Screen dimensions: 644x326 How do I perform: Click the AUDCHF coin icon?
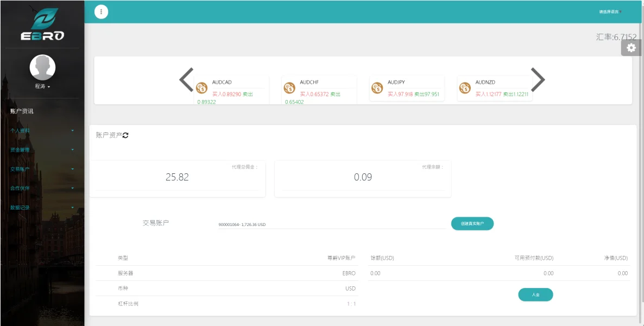click(289, 88)
